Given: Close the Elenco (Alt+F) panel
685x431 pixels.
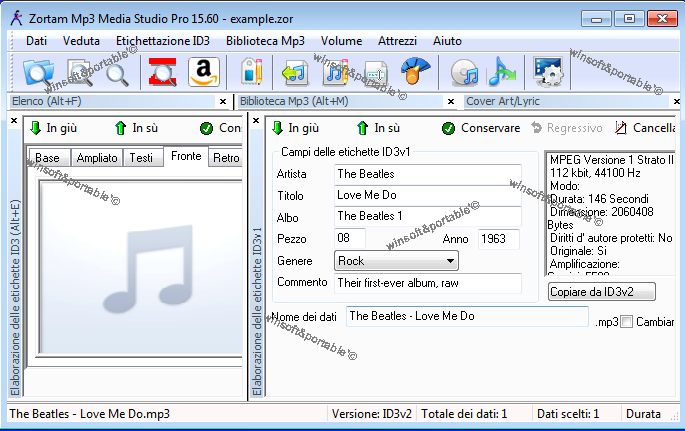Looking at the screenshot, I should tap(223, 102).
